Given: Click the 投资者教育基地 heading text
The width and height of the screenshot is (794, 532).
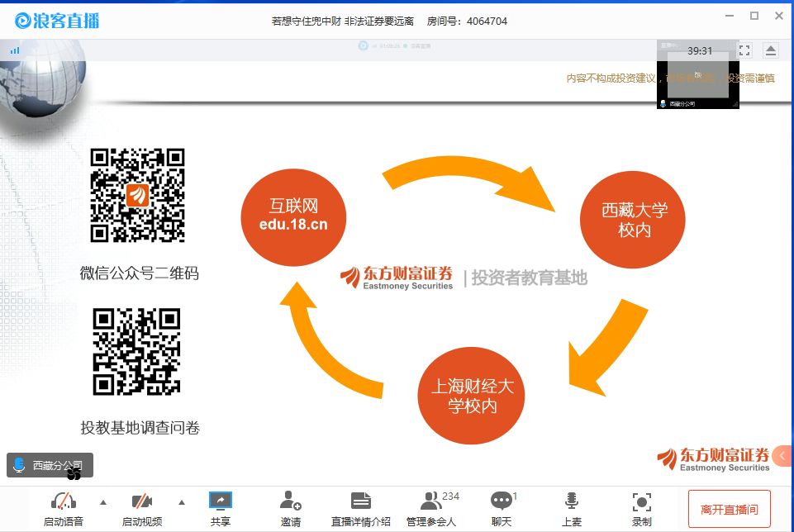Looking at the screenshot, I should [529, 278].
